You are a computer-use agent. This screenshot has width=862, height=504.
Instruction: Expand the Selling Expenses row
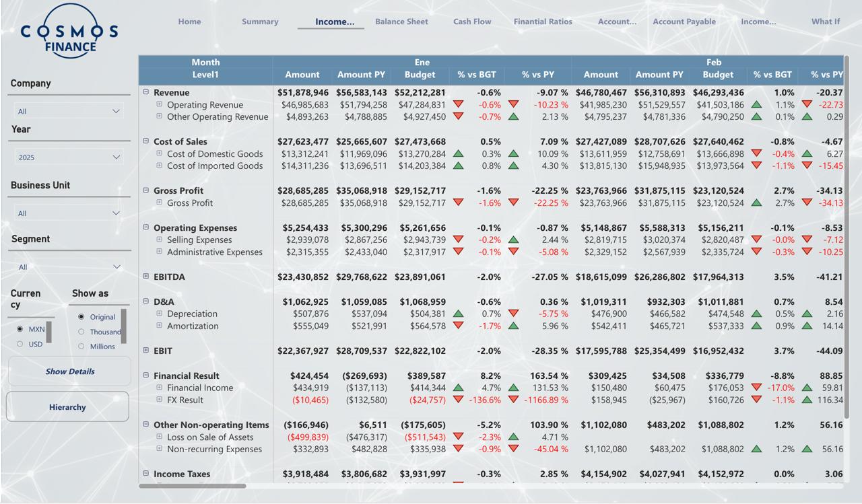160,240
